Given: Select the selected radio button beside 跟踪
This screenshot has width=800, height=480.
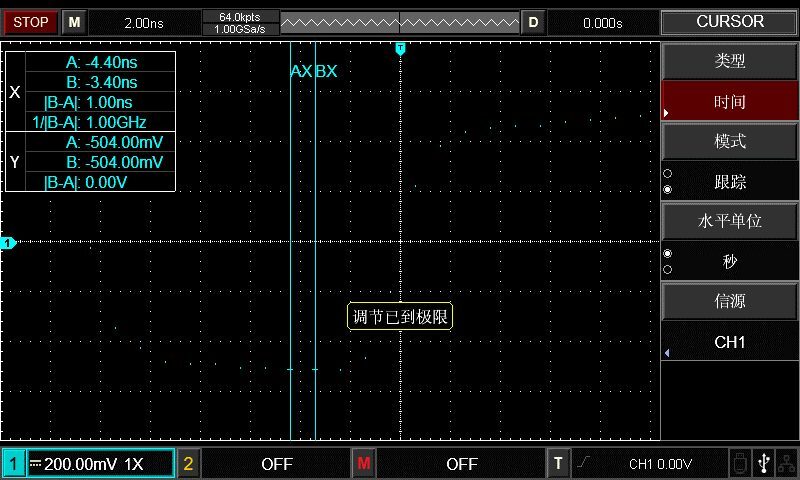Looking at the screenshot, I should tap(667, 189).
